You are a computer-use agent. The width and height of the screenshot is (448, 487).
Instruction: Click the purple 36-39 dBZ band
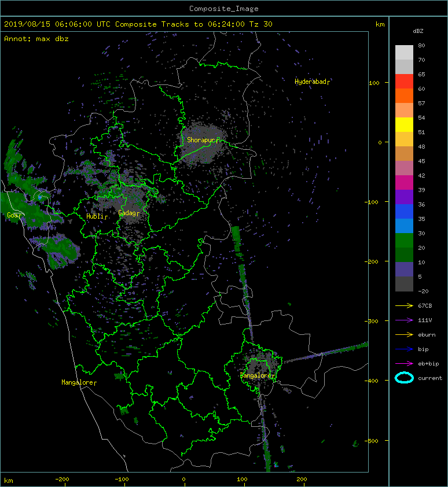(404, 197)
